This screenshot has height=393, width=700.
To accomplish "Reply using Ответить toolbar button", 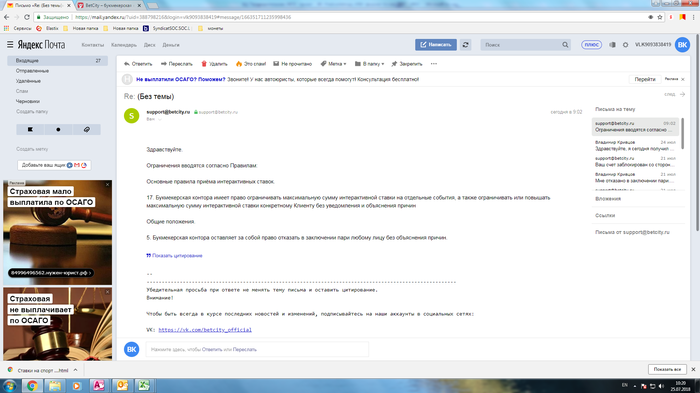I will [138, 64].
